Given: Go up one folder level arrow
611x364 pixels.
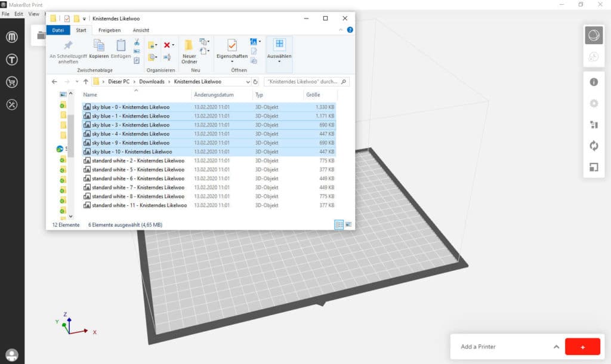Looking at the screenshot, I should [x=86, y=82].
